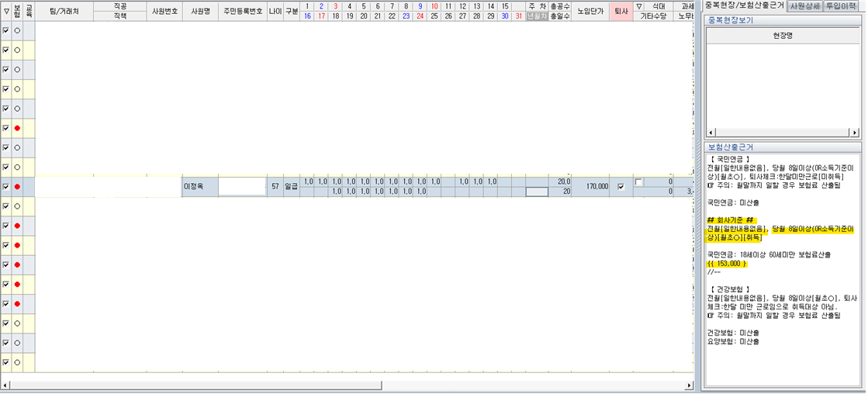Click the main grid horizontal scrollbar track
Screen dimensions: 868x394
click(349, 385)
